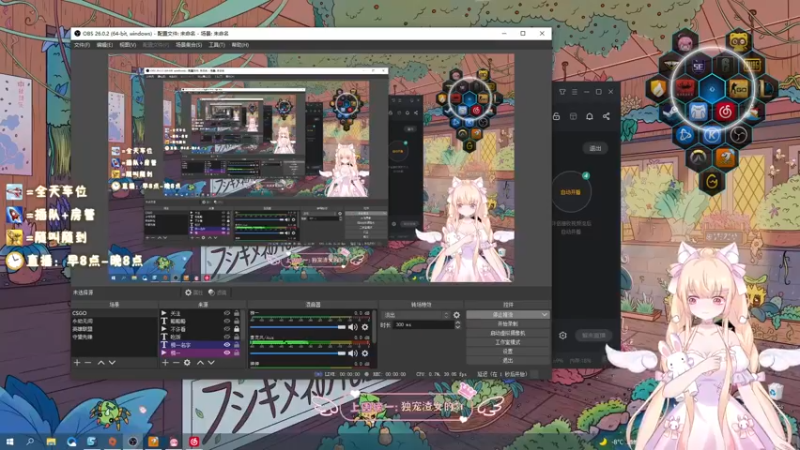The width and height of the screenshot is (800, 450).
Task: Open the Overwatch hexagon launcher icon
Action: [697, 158]
